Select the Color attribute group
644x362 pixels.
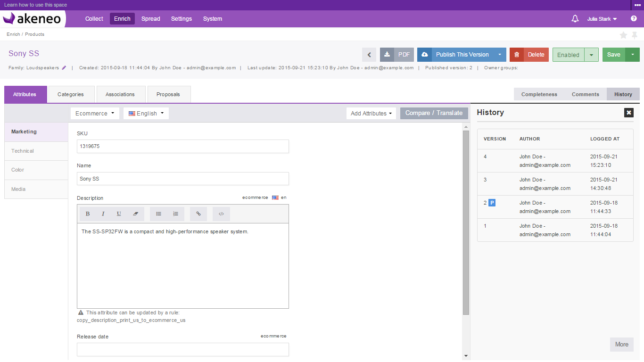click(36, 170)
